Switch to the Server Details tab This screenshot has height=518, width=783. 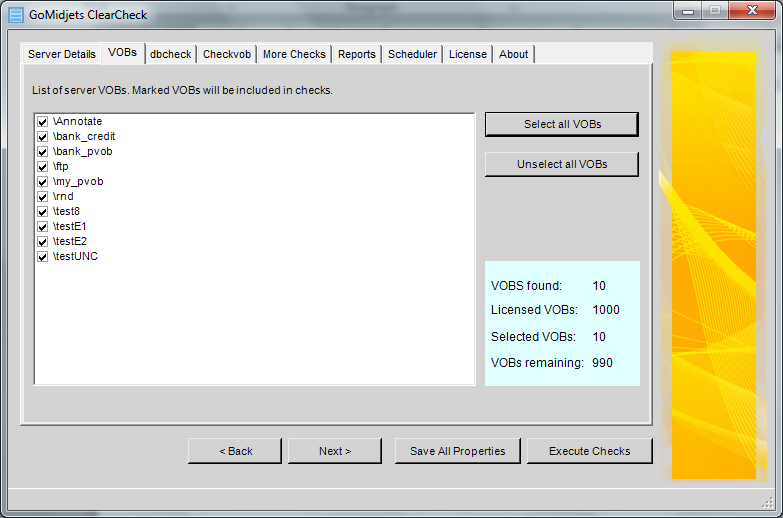pos(62,54)
